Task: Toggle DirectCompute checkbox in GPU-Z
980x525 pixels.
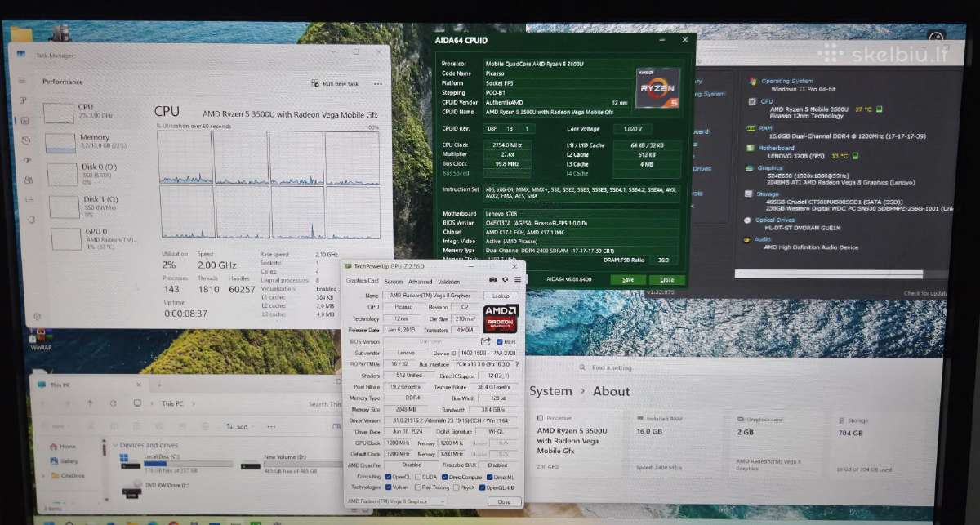Action: (445, 477)
